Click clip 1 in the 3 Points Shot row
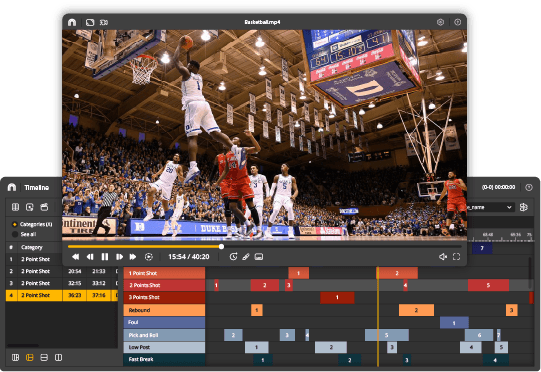The image size is (541, 372). 337,297
